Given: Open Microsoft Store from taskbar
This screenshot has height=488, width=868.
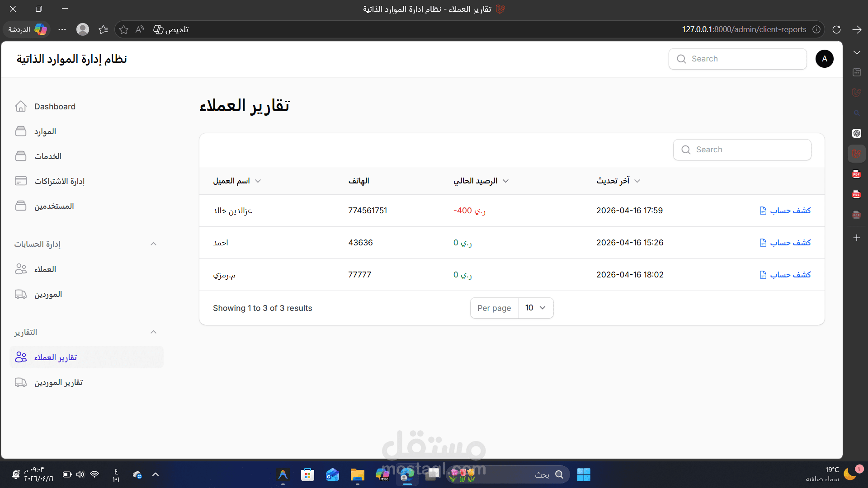Looking at the screenshot, I should tap(307, 474).
